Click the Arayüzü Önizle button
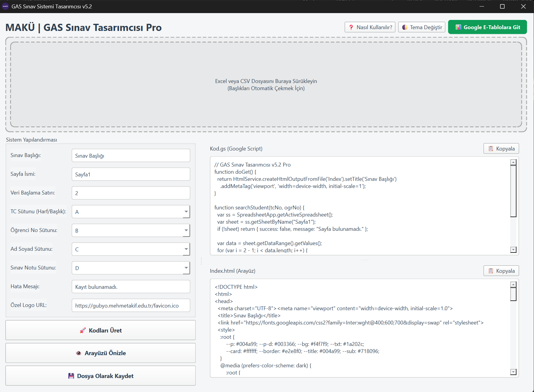 point(100,353)
